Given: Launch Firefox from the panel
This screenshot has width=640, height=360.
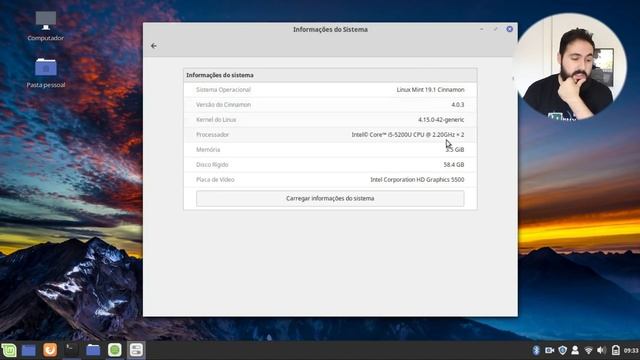Looking at the screenshot, I should (x=50, y=350).
